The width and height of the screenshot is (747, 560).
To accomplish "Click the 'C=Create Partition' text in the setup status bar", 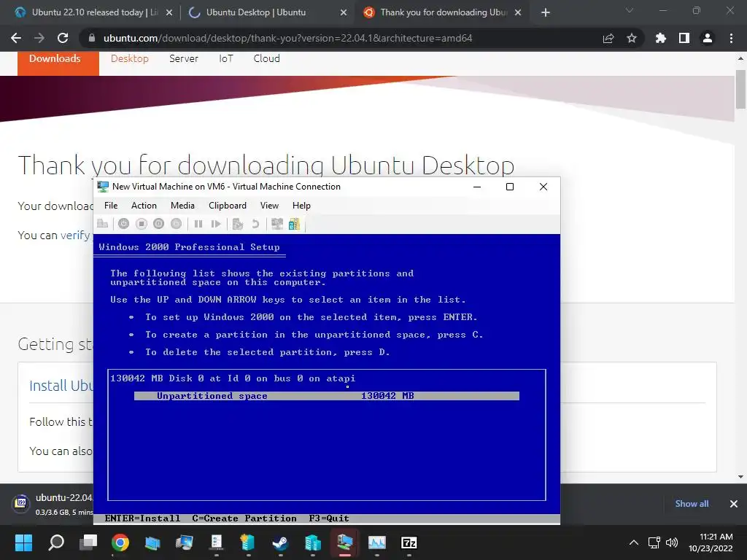I will pyautogui.click(x=244, y=518).
